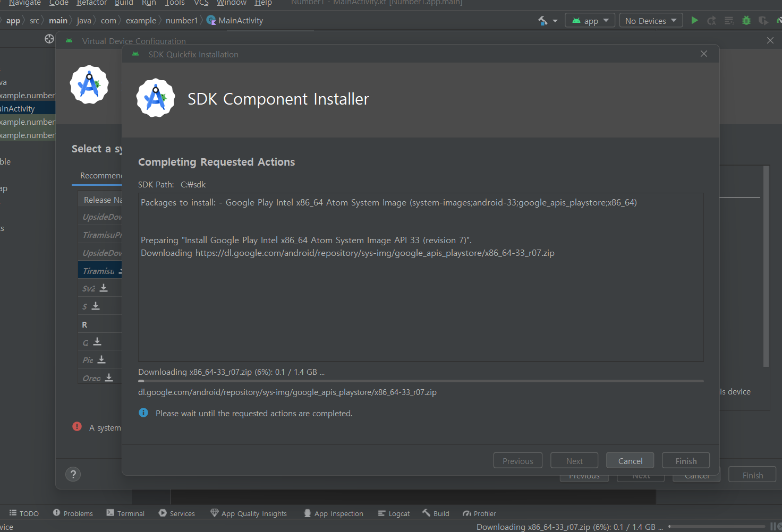Click the blue info icon in installer
The height and width of the screenshot is (532, 782).
143,413
